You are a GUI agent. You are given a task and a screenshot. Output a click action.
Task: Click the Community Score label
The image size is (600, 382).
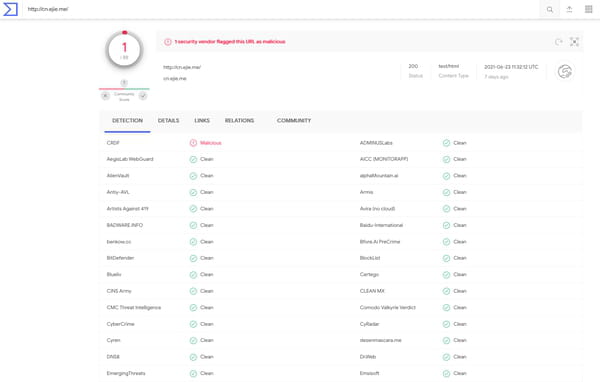tap(124, 96)
